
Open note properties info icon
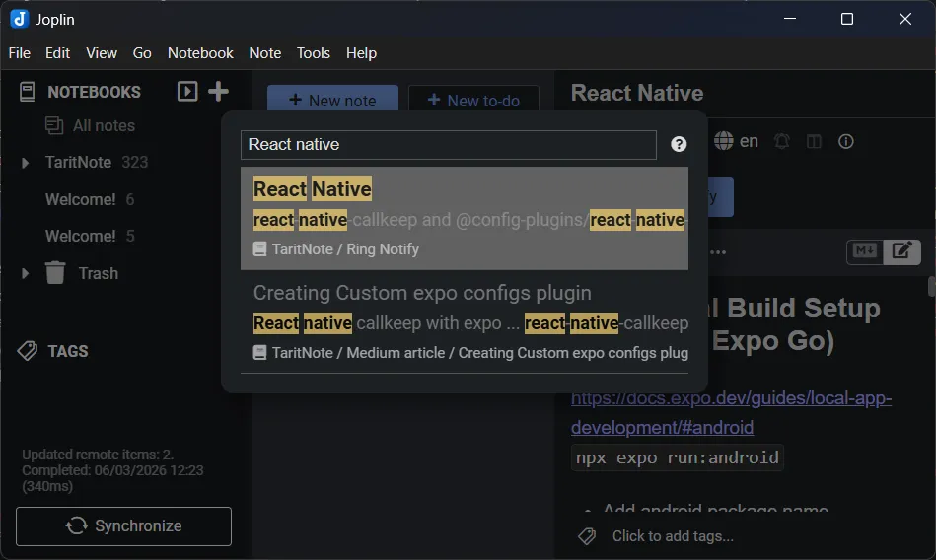point(845,141)
